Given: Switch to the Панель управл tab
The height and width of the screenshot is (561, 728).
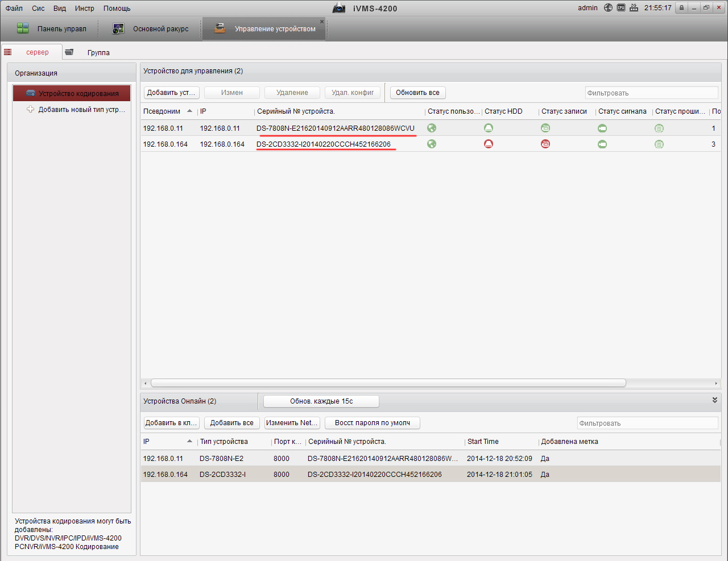Looking at the screenshot, I should [51, 29].
